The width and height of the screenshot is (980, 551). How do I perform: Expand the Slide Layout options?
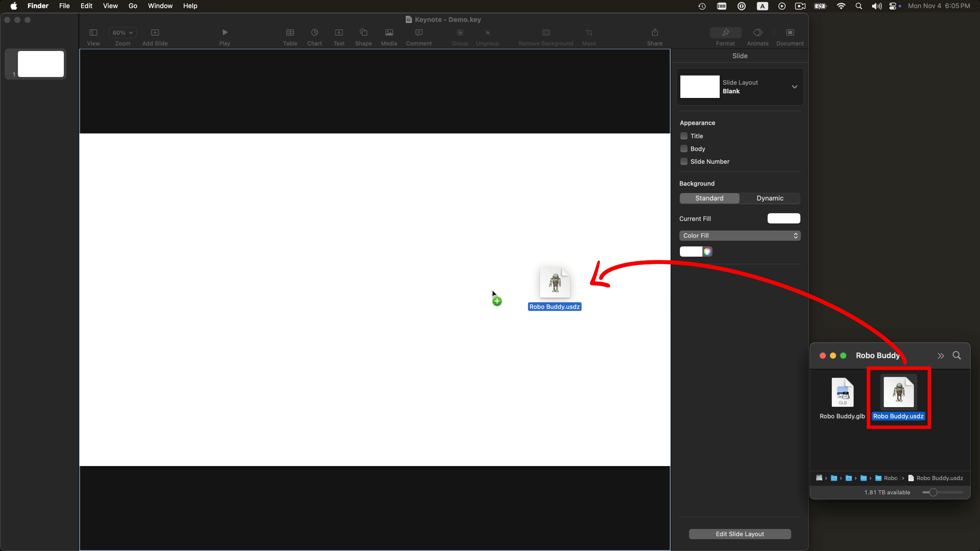click(794, 86)
